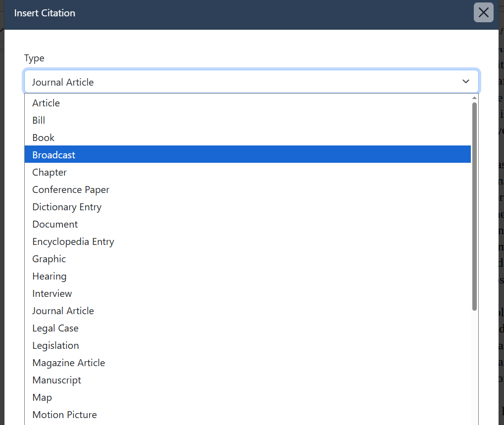The width and height of the screenshot is (504, 425).
Task: Select Encyclopedia Entry option
Action: (73, 241)
